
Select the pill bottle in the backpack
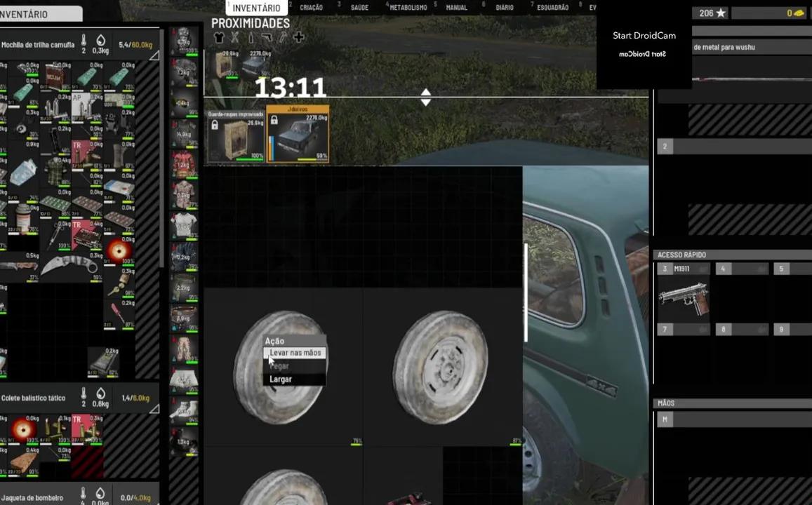(23, 219)
